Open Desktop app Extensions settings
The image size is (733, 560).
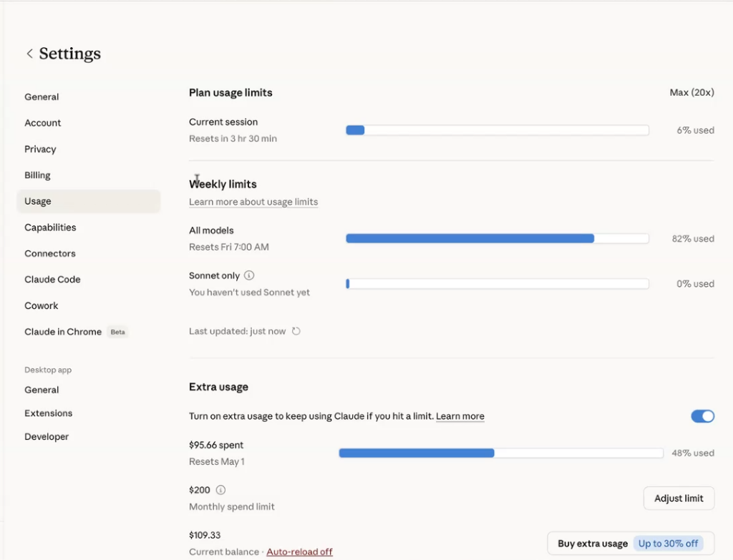(48, 413)
